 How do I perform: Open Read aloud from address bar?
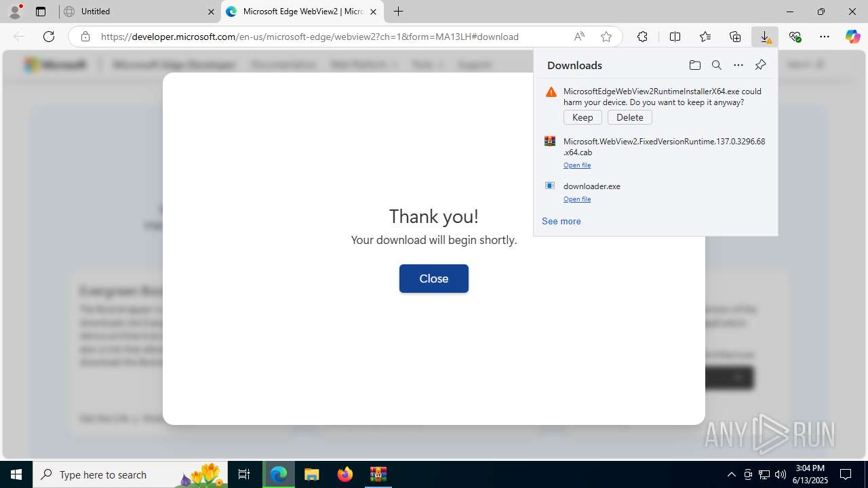pyautogui.click(x=579, y=37)
